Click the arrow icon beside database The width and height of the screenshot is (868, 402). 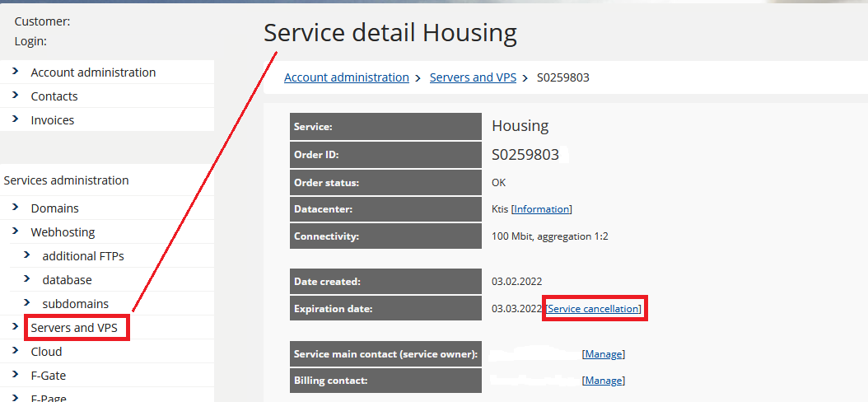[x=26, y=278]
